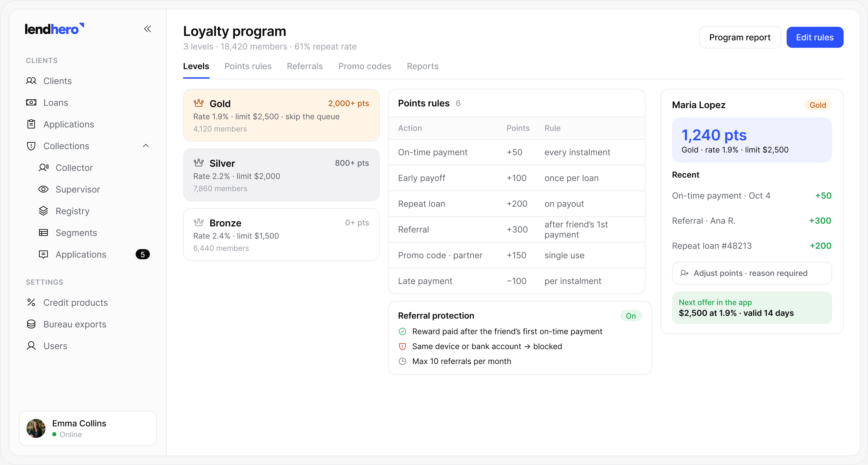Click the green check icon for reward rule
Screen dimensions: 868x465
(402, 331)
